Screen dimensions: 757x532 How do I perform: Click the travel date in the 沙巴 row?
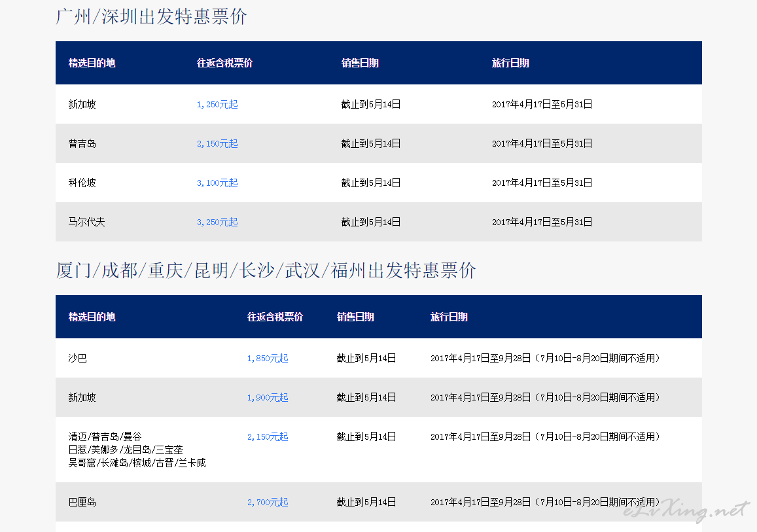point(545,358)
